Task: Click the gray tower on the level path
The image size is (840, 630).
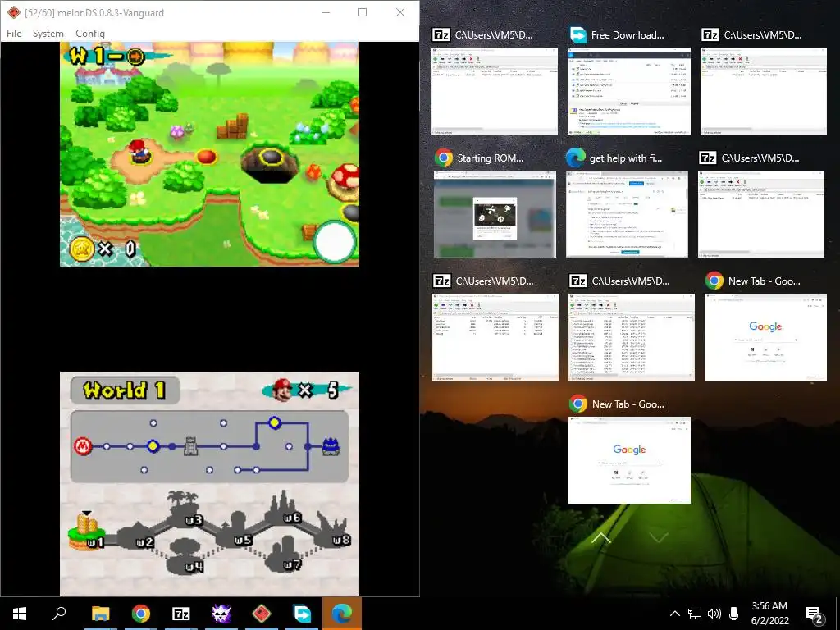Action: pyautogui.click(x=190, y=445)
